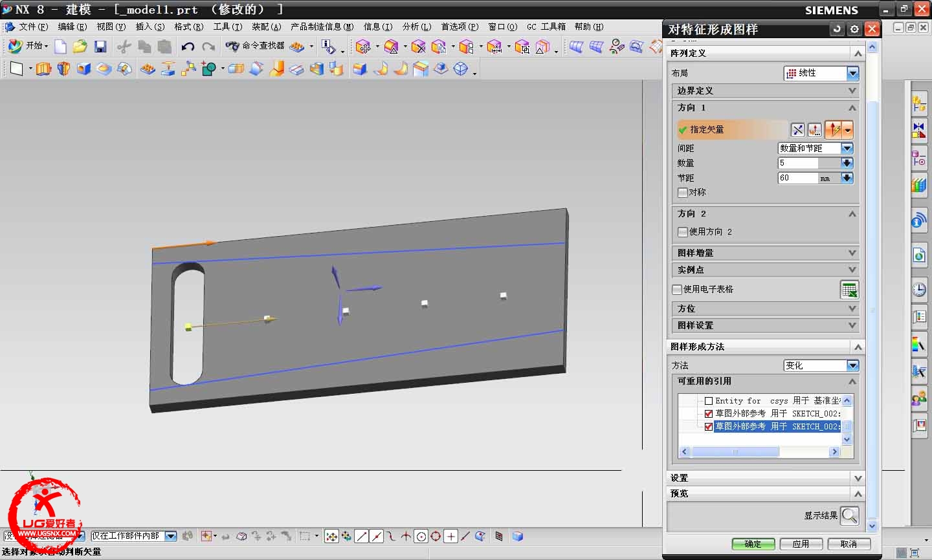
Task: Click the Move Face synchronous modeling icon
Action: [x=363, y=47]
